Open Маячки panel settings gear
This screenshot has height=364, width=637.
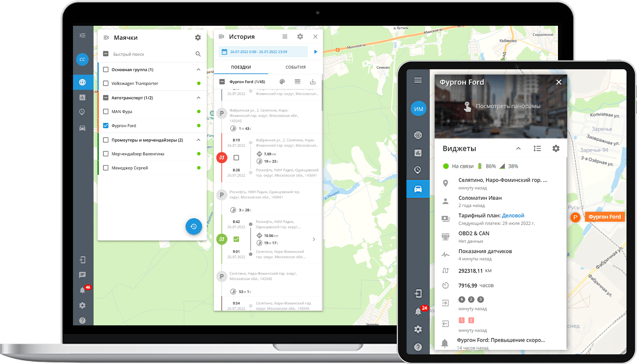[198, 37]
